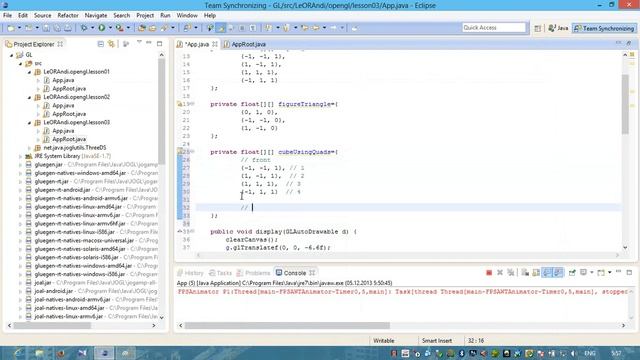Click the New file toolbar icon
The height and width of the screenshot is (360, 640).
click(11, 28)
